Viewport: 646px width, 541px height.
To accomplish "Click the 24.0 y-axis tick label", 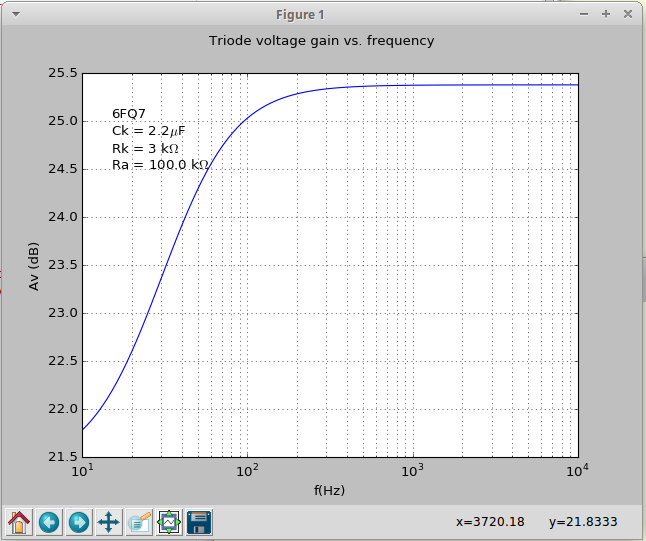I will click(63, 217).
